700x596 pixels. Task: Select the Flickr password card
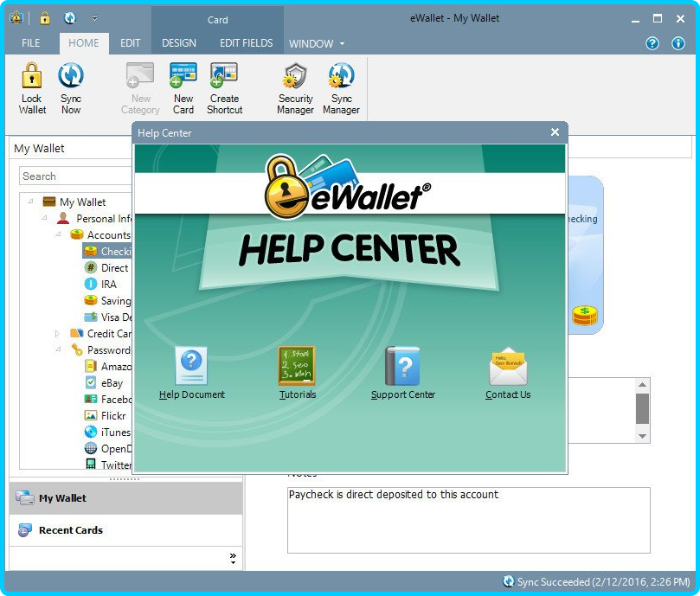[x=106, y=415]
